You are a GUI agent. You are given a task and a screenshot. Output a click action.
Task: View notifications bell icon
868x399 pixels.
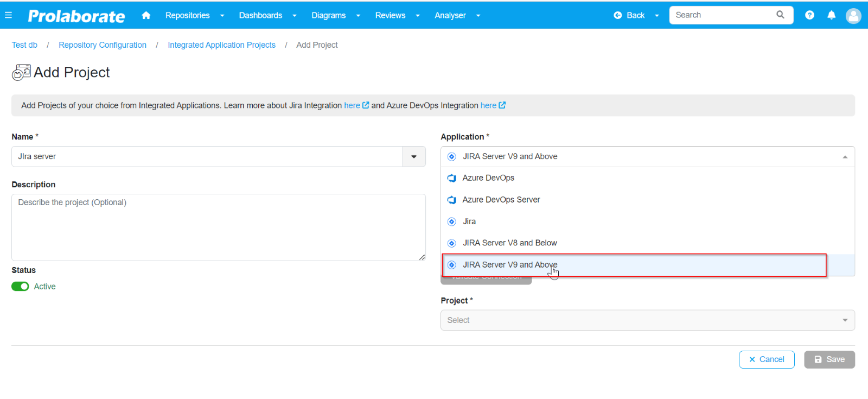[831, 15]
